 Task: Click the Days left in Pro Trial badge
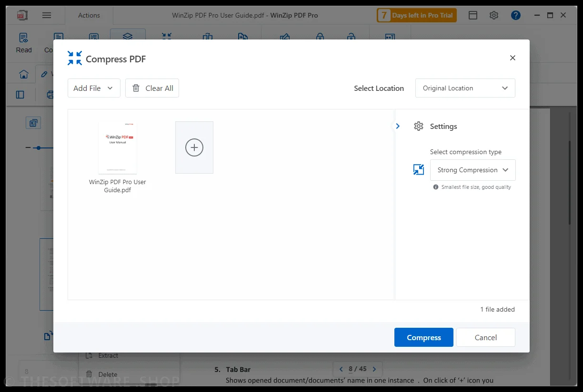tap(417, 15)
